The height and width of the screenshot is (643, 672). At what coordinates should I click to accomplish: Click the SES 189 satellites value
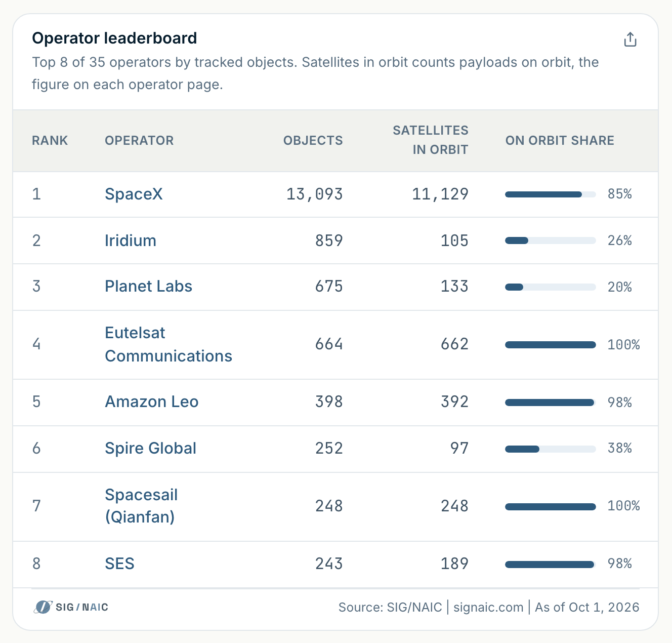(x=454, y=564)
